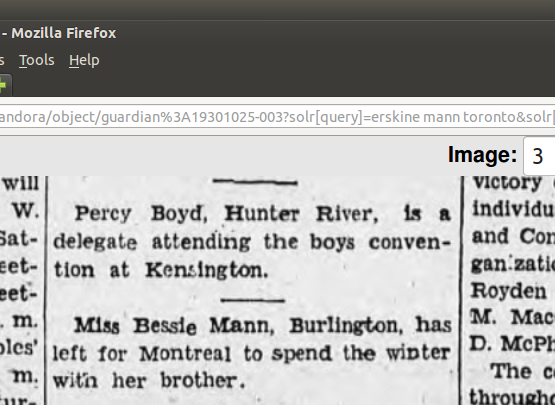Click 'Royden' in the right newspaper column
The height and width of the screenshot is (405, 555).
pos(508,291)
